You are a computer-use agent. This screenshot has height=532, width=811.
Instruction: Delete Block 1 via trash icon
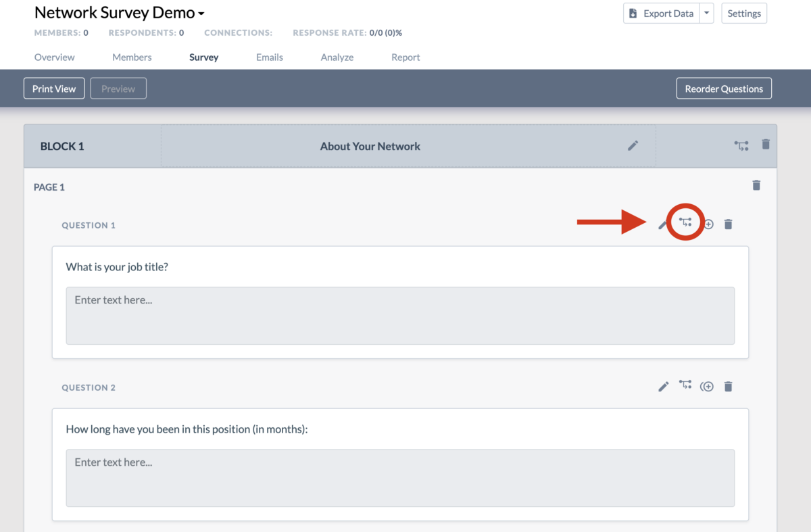click(x=766, y=144)
